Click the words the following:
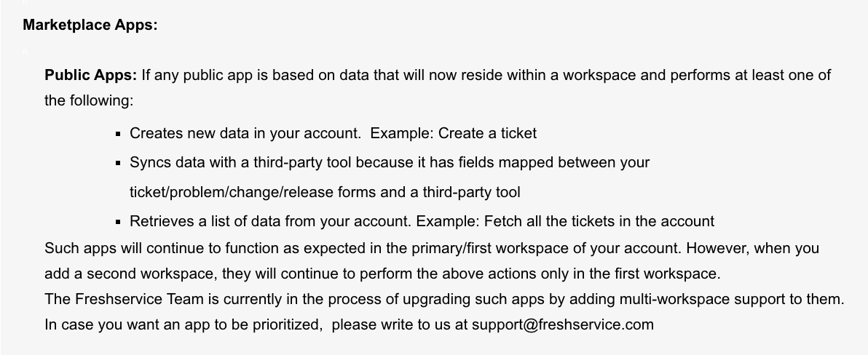Viewport: 868px width, 355px height. pyautogui.click(x=89, y=100)
